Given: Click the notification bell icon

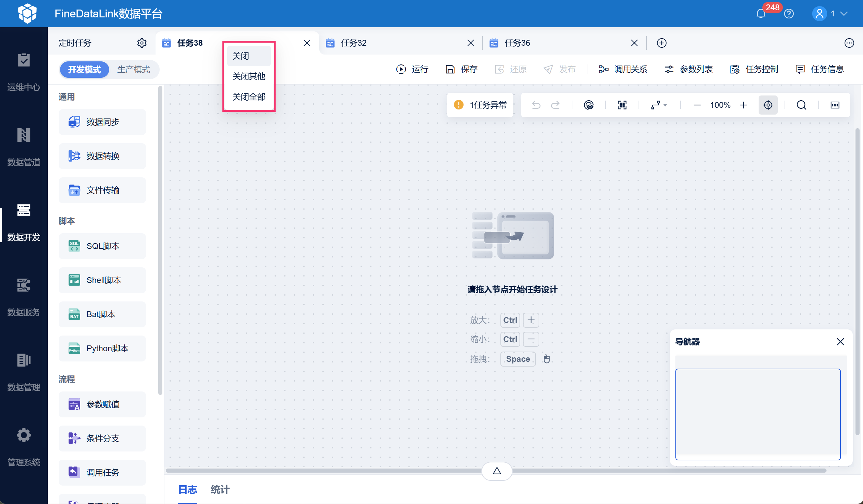Looking at the screenshot, I should tap(761, 14).
